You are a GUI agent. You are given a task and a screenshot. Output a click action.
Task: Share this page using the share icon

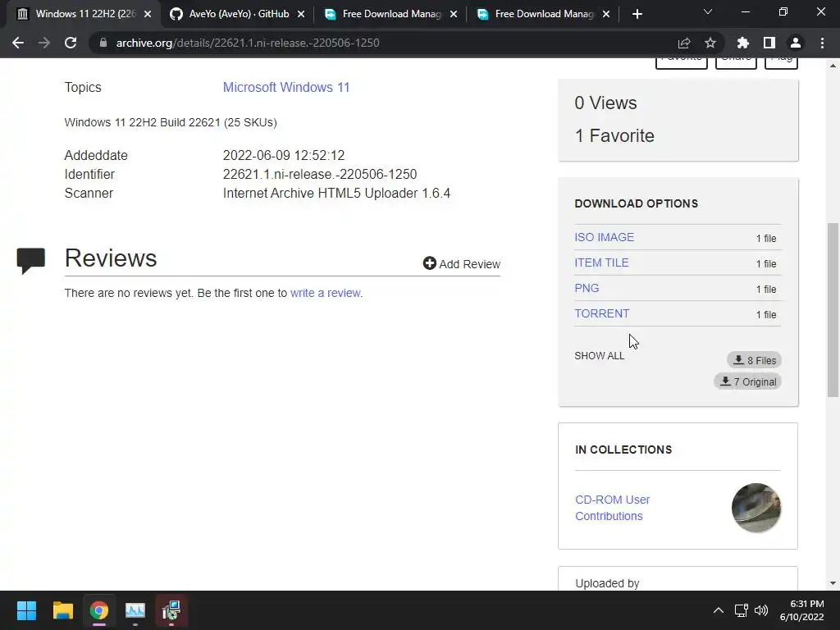[684, 43]
